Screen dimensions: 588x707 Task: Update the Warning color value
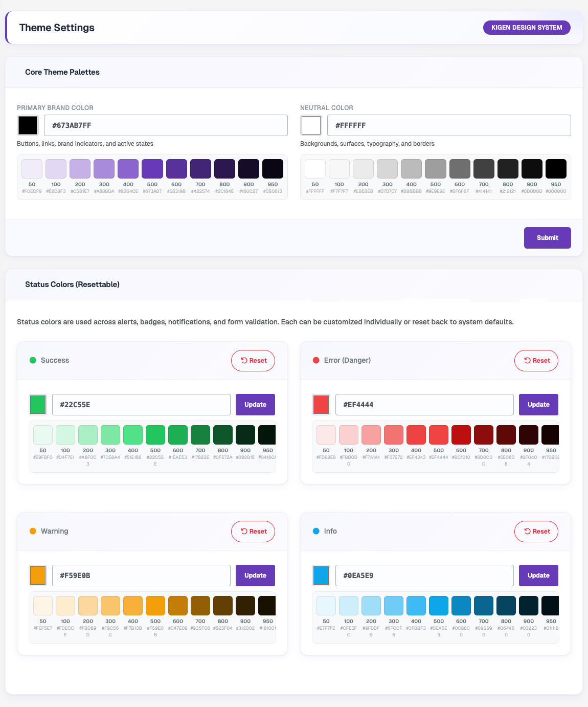point(255,576)
